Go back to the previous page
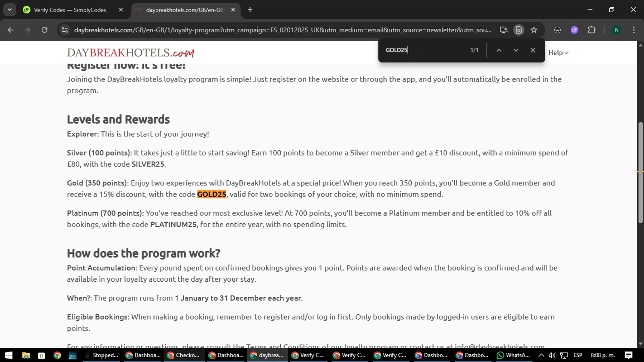 [11, 30]
